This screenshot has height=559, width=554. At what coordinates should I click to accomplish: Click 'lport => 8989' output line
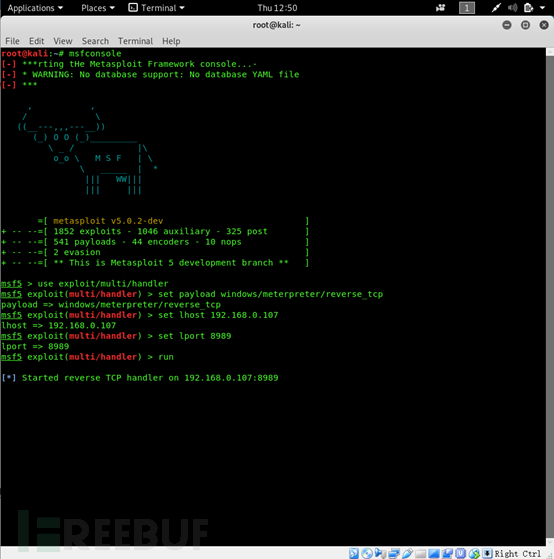coord(35,347)
